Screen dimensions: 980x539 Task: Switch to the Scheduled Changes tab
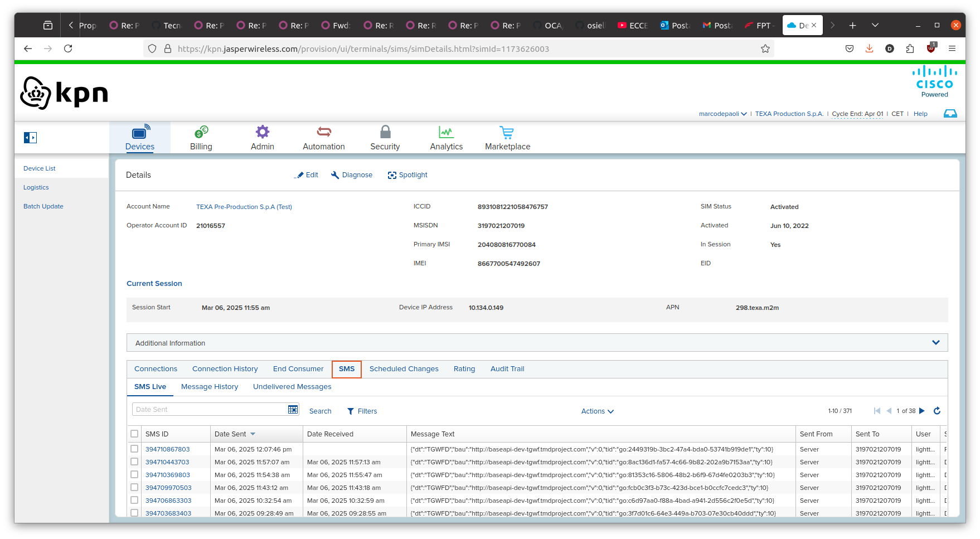click(404, 369)
